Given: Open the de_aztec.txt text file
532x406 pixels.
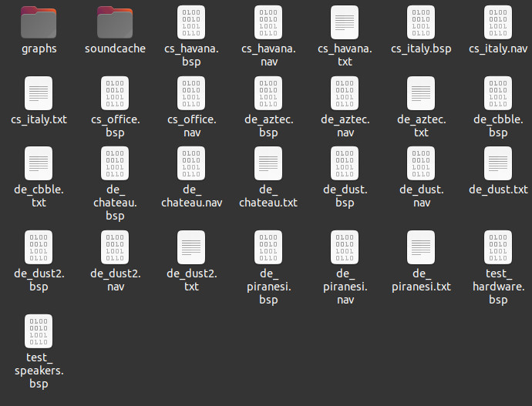Looking at the screenshot, I should coord(421,93).
